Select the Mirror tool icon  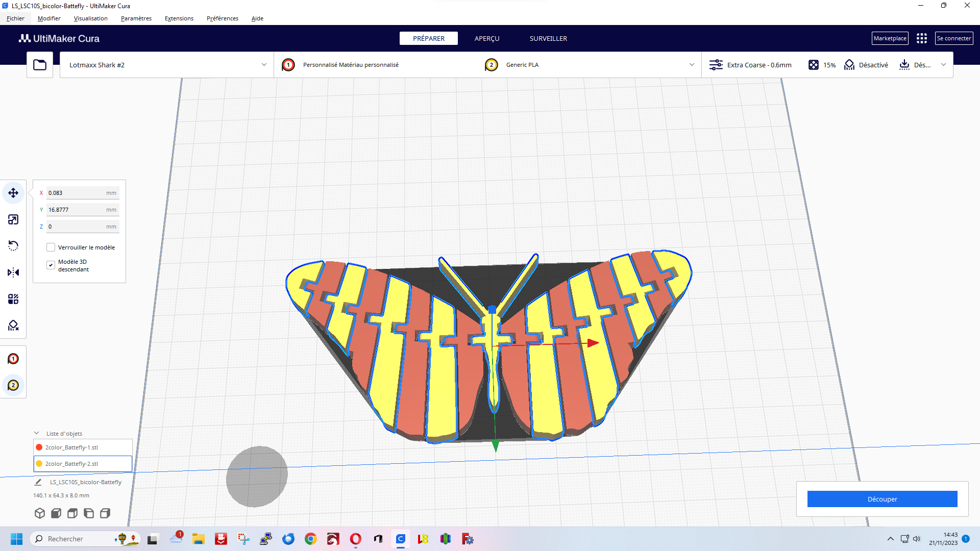[x=13, y=272]
